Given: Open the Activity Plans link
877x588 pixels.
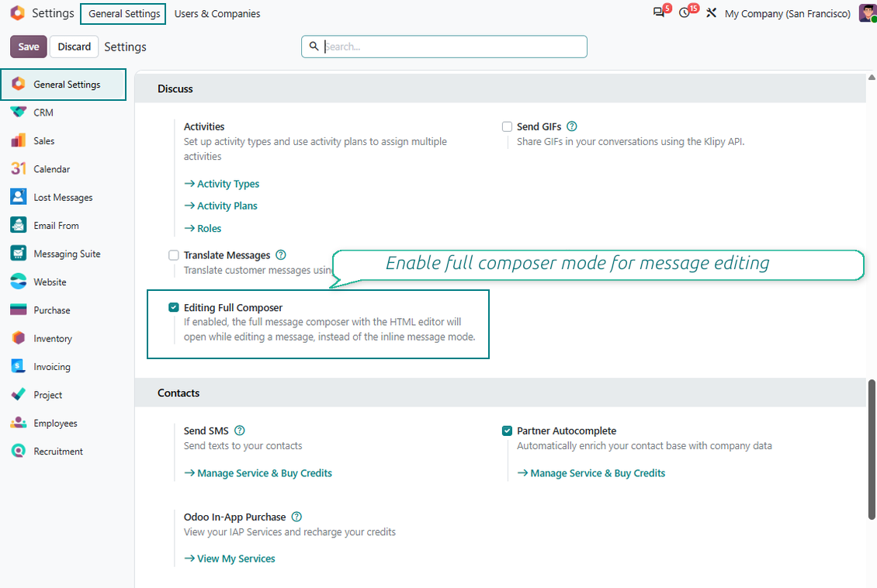Looking at the screenshot, I should 220,206.
